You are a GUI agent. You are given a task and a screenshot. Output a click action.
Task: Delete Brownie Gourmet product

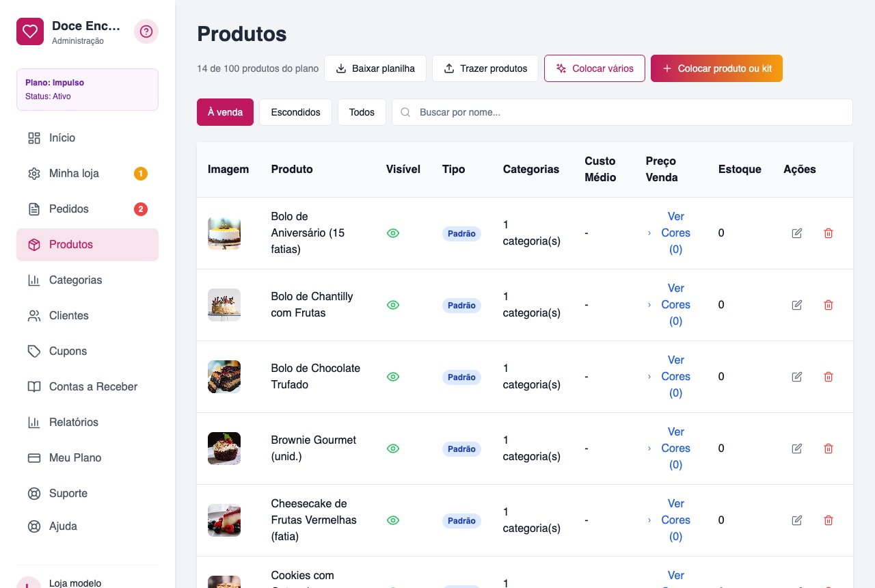coord(829,449)
